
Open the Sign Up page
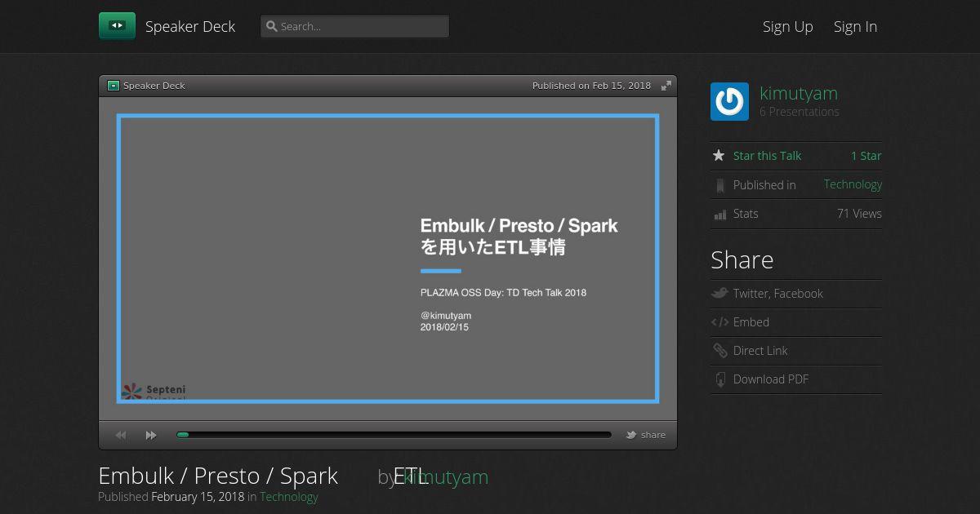tap(788, 26)
